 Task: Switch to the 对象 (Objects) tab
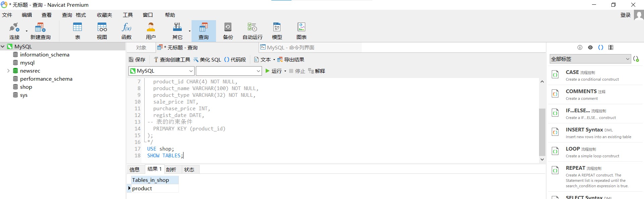click(x=141, y=47)
